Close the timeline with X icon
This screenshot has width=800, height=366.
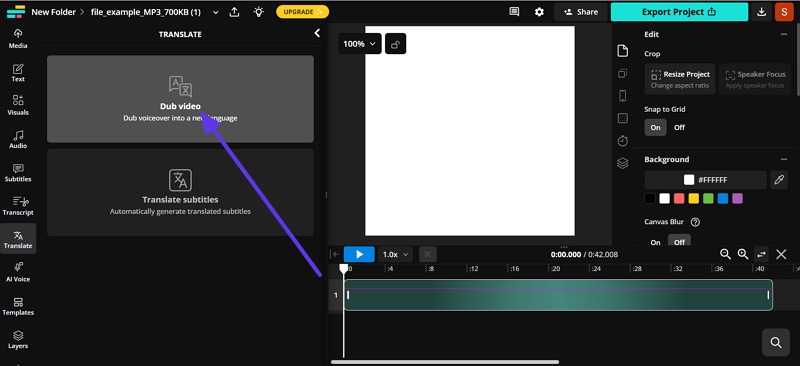coord(781,254)
